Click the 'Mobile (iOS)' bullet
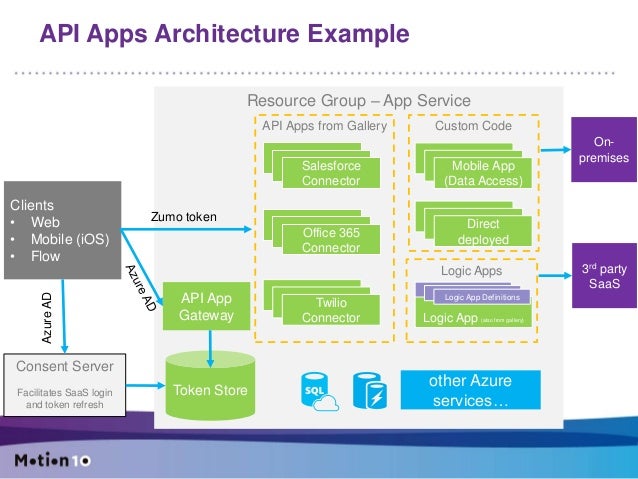Screen dimensions: 638x479 tap(70, 239)
